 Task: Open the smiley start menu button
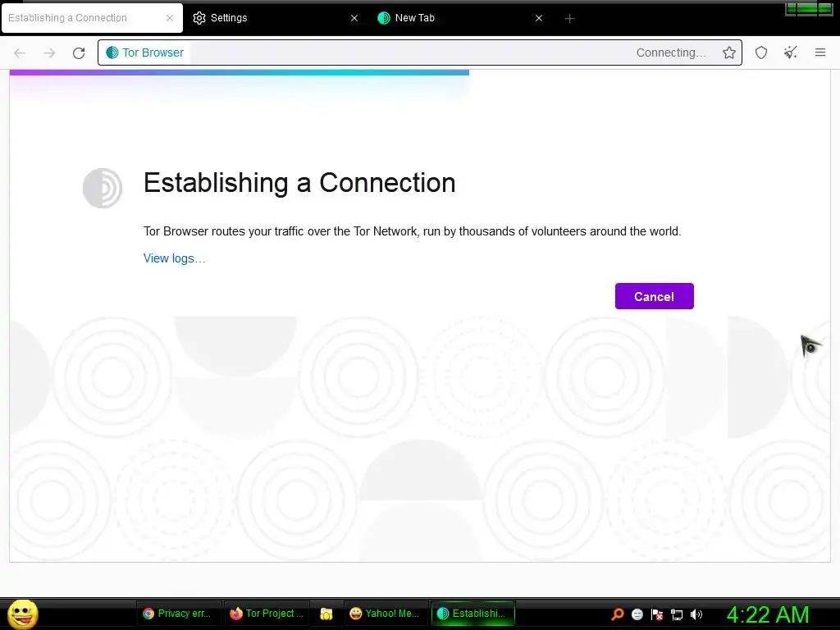22,614
